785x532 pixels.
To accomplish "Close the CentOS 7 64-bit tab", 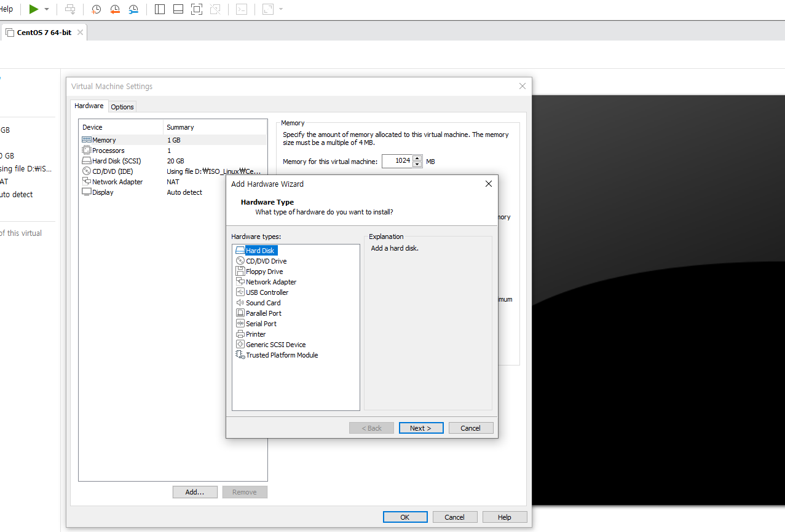I will [x=80, y=33].
